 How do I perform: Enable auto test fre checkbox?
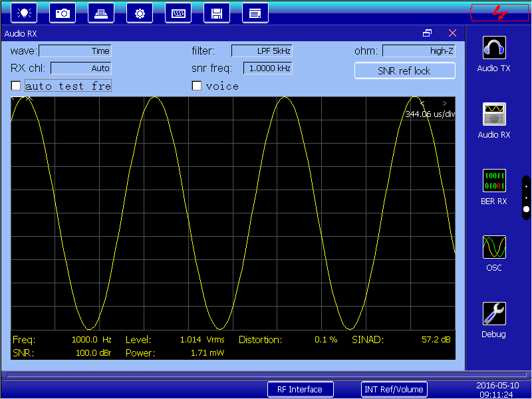tap(15, 86)
